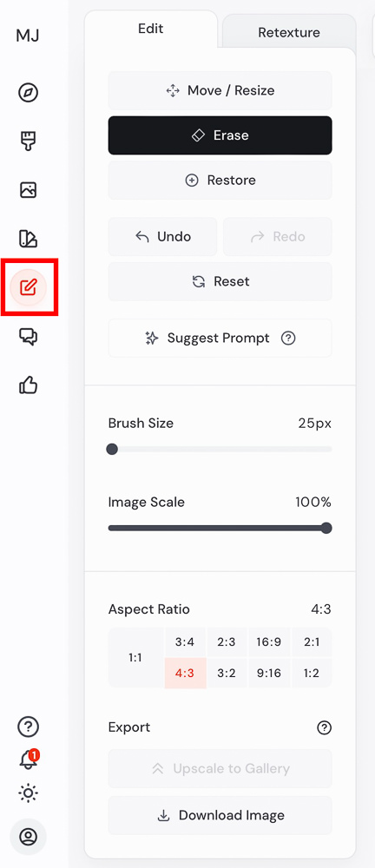Open the account profile avatar icon
The width and height of the screenshot is (375, 868).
(29, 837)
